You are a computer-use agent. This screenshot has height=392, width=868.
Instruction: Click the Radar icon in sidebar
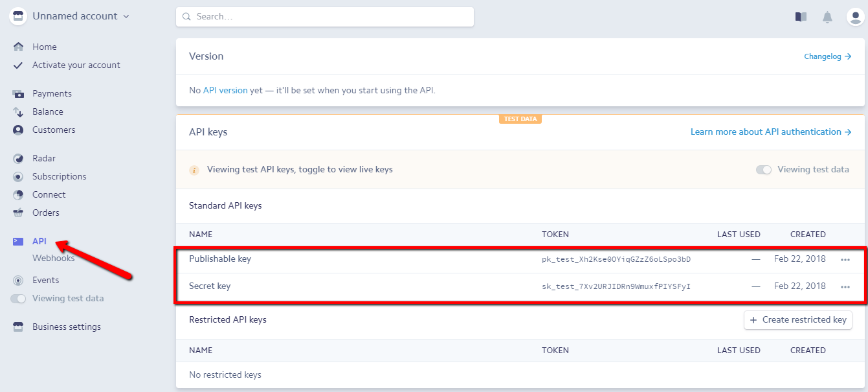[18, 159]
